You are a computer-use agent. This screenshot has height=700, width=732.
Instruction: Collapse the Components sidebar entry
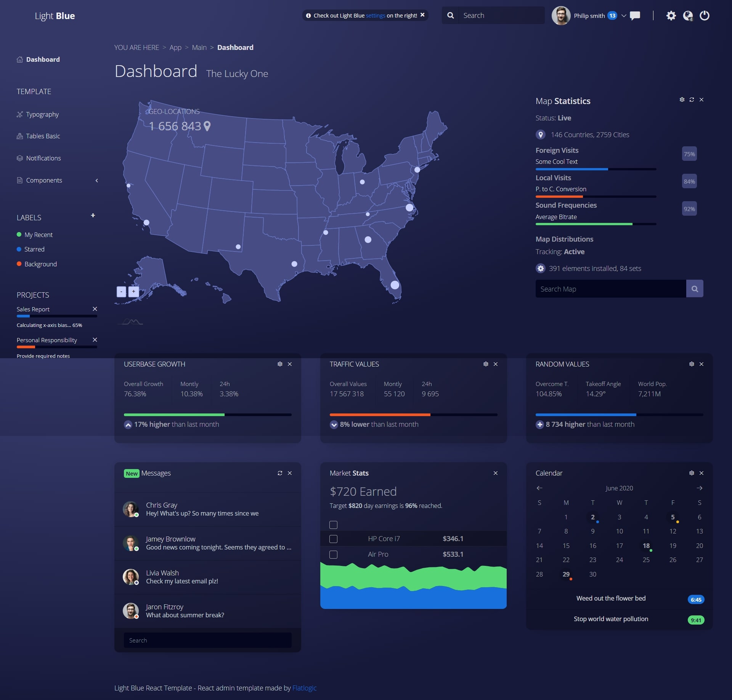click(x=96, y=180)
